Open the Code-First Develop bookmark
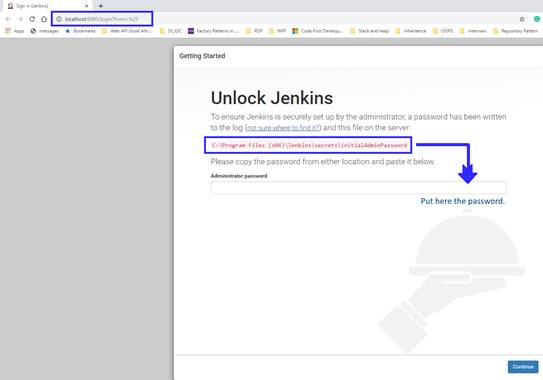 tap(318, 31)
